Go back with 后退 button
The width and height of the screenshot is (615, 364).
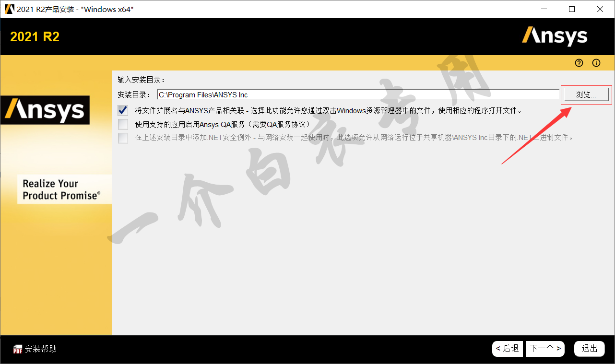click(508, 349)
